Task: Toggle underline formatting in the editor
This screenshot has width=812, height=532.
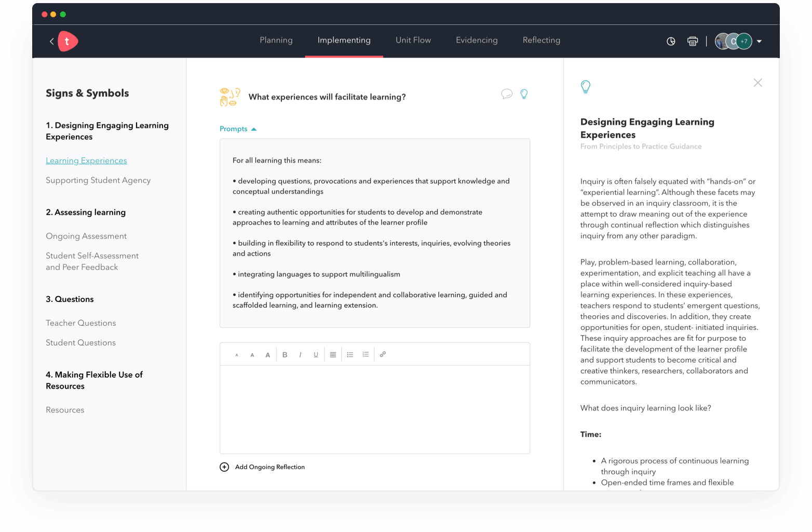Action: (316, 355)
